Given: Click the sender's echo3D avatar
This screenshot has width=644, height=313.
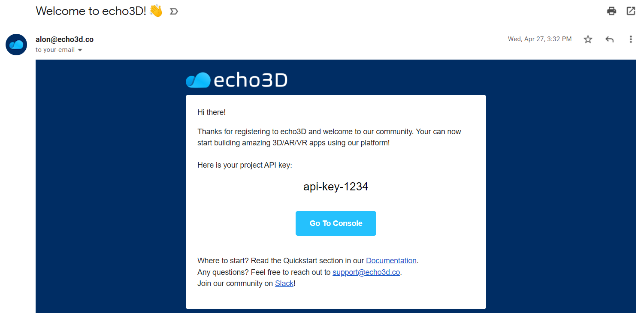Looking at the screenshot, I should pyautogui.click(x=16, y=45).
